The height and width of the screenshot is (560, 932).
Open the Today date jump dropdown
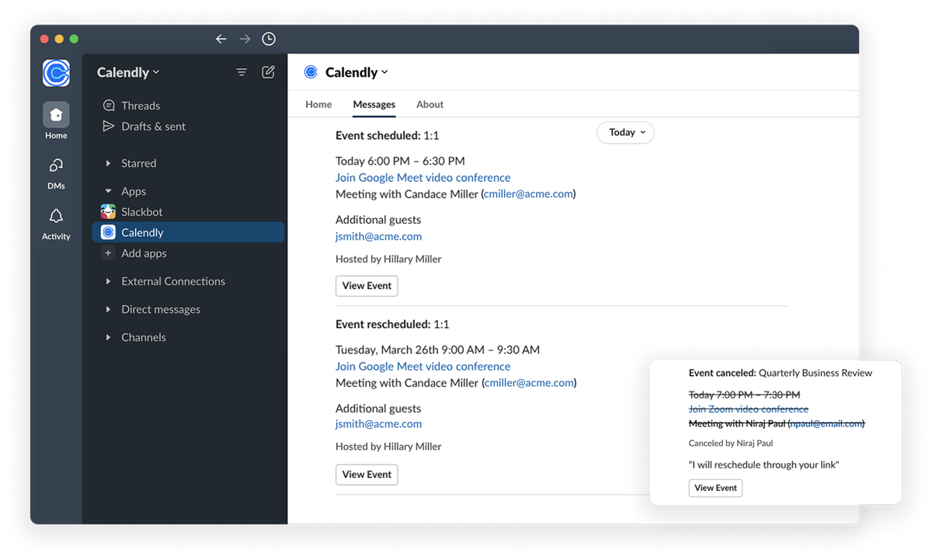(x=625, y=133)
